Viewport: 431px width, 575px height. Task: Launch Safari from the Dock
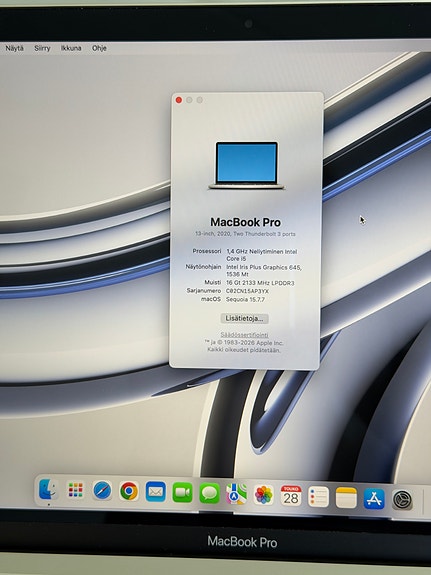click(x=102, y=491)
